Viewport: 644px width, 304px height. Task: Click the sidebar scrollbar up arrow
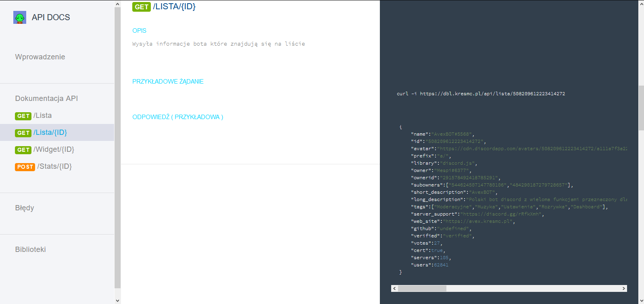click(x=117, y=4)
